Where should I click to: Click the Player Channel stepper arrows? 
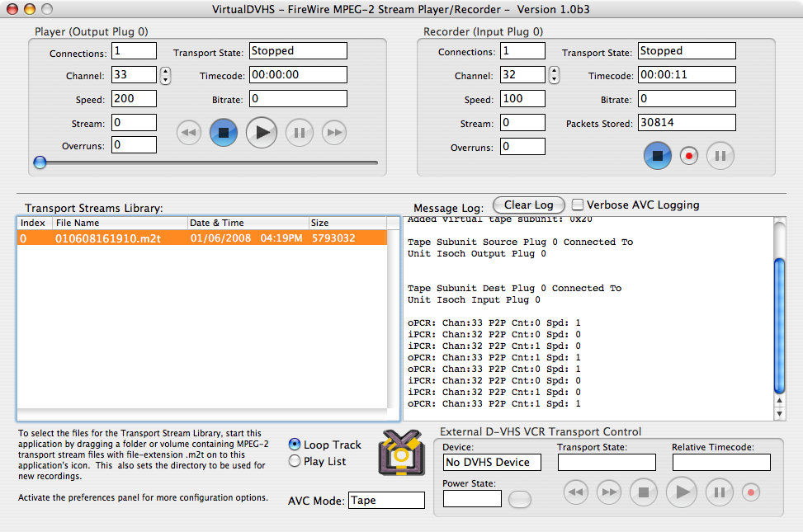(165, 75)
